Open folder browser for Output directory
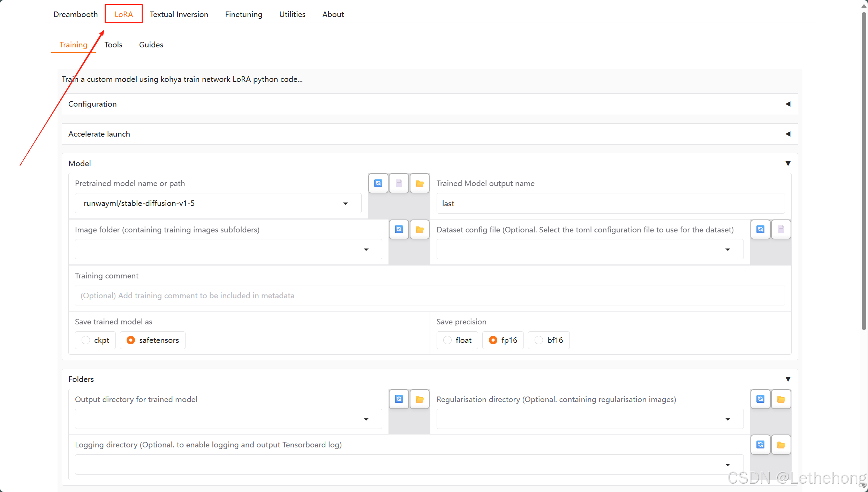This screenshot has height=492, width=868. (x=420, y=399)
